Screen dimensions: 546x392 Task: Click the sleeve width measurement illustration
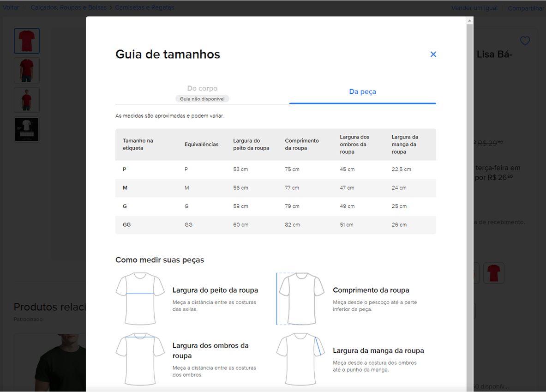tap(300, 359)
